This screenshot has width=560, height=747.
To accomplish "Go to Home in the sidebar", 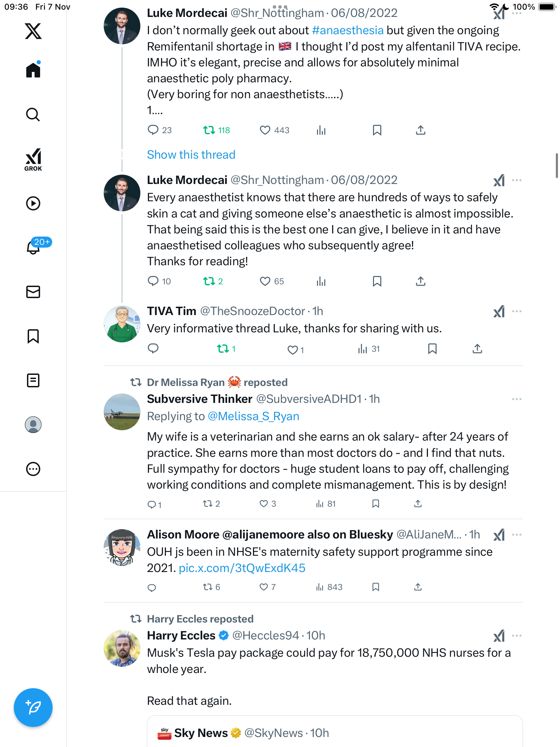I will coord(33,70).
